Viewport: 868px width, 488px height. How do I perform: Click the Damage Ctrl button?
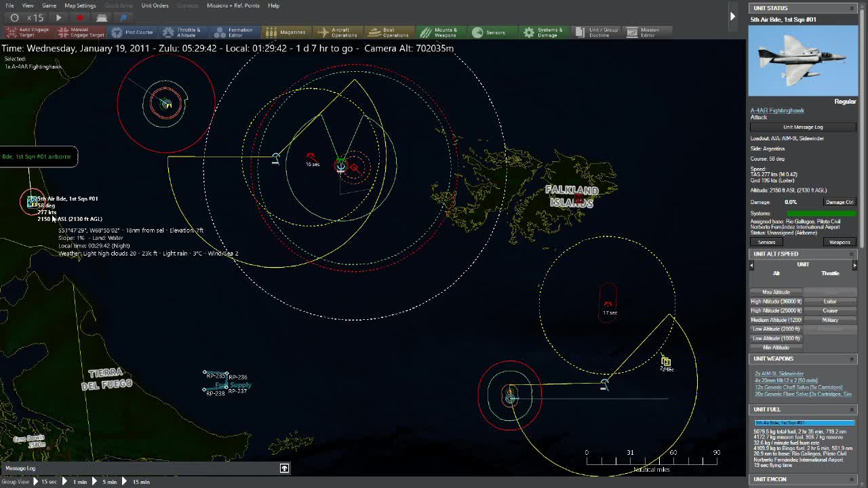tap(839, 202)
